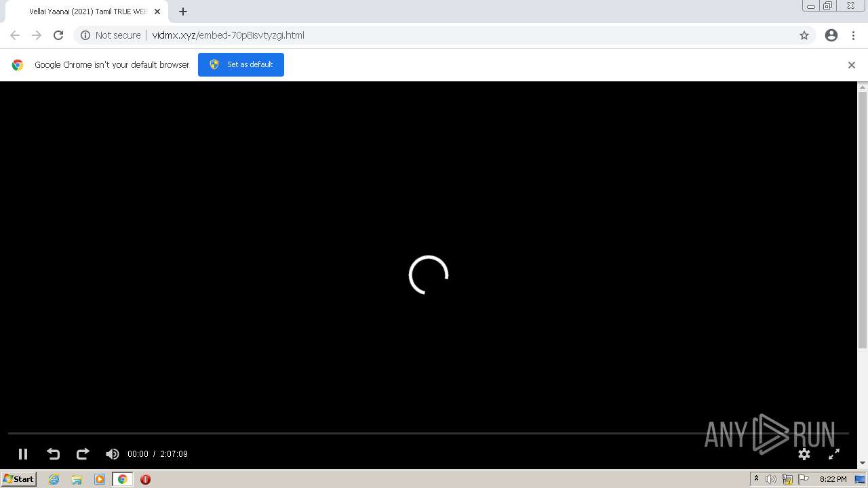Close the Vellai Yaanai tab
The image size is (868, 488).
point(157,12)
